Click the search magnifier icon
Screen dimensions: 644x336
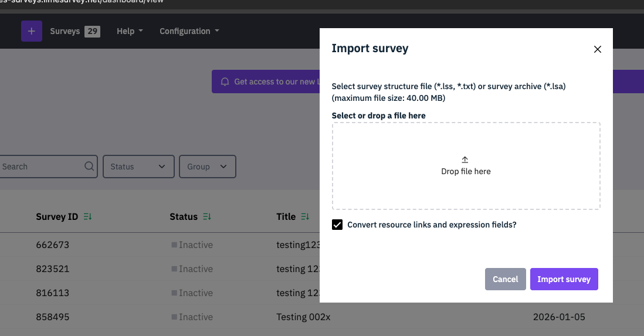(89, 167)
